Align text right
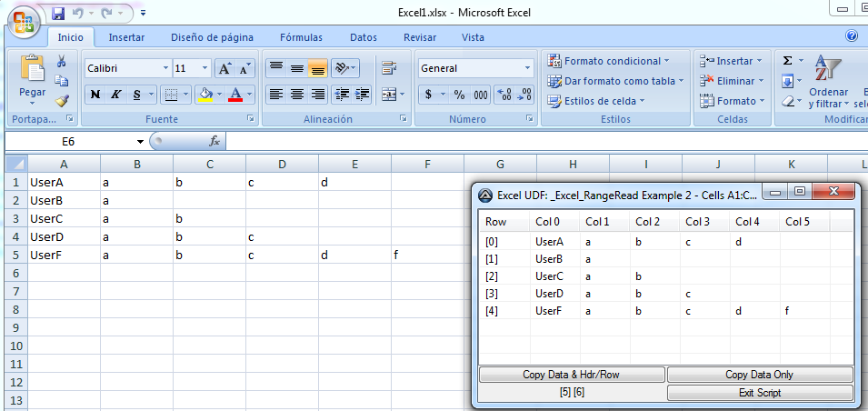The width and height of the screenshot is (868, 411). [x=318, y=95]
